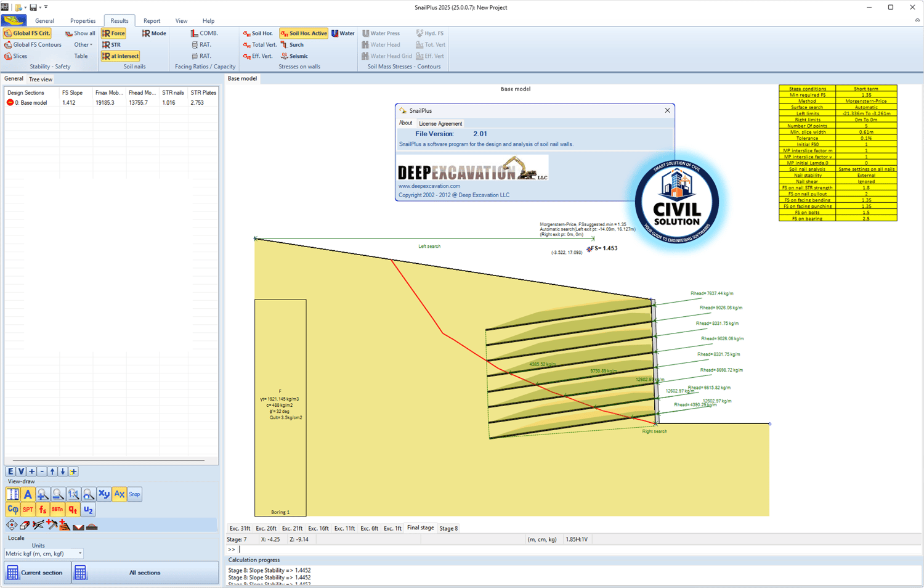The width and height of the screenshot is (924, 588).
Task: Click the Save icon in quick access toolbar
Action: (33, 7)
